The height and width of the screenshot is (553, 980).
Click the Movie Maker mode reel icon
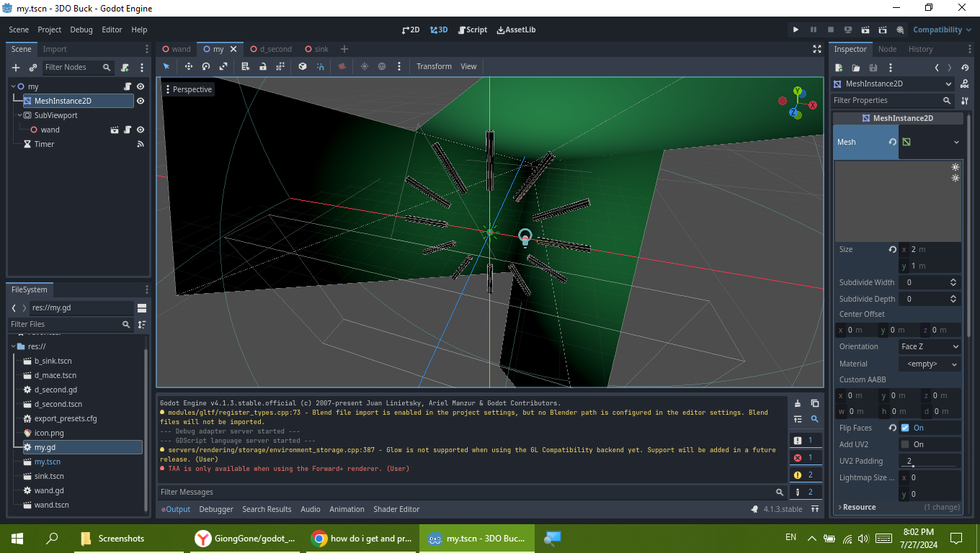(x=901, y=30)
